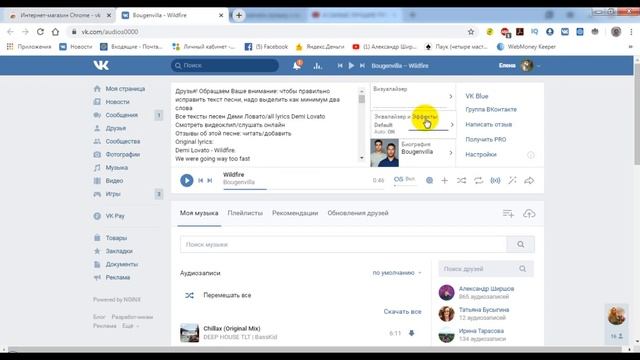
Task: Expand the Визуалайзер panel chevron
Action: 451,96
